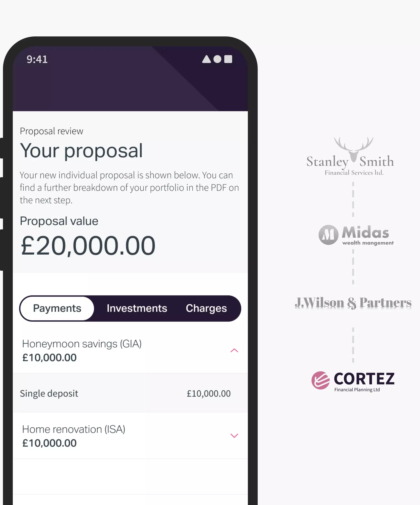Click the CORTEZ wordmark text
Image resolution: width=420 pixels, height=505 pixels.
click(x=364, y=379)
